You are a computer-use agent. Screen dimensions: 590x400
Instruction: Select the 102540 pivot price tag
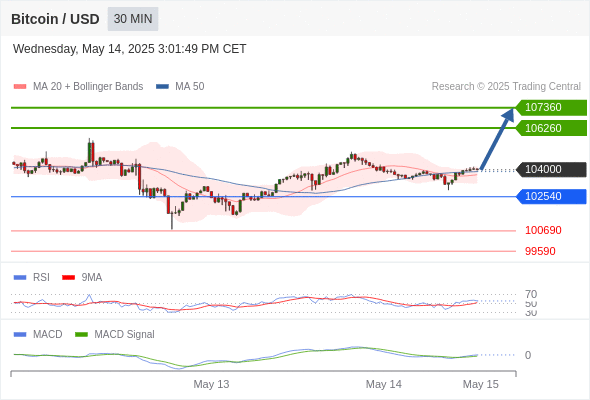[x=551, y=196]
